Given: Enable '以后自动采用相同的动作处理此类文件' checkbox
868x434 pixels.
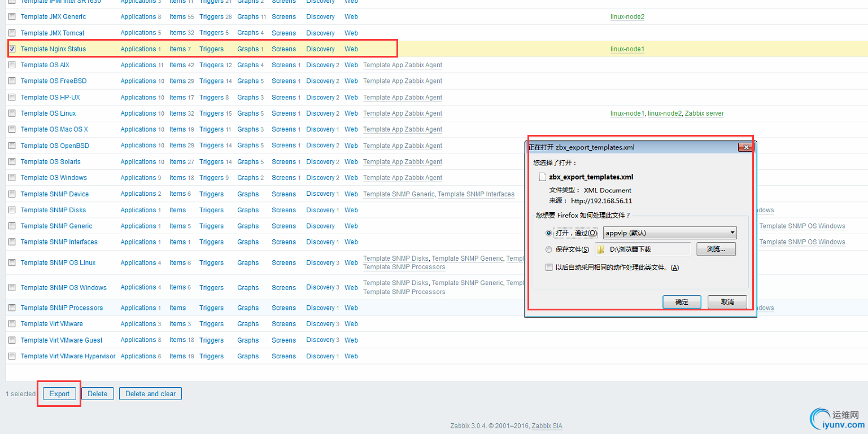Looking at the screenshot, I should pyautogui.click(x=549, y=268).
